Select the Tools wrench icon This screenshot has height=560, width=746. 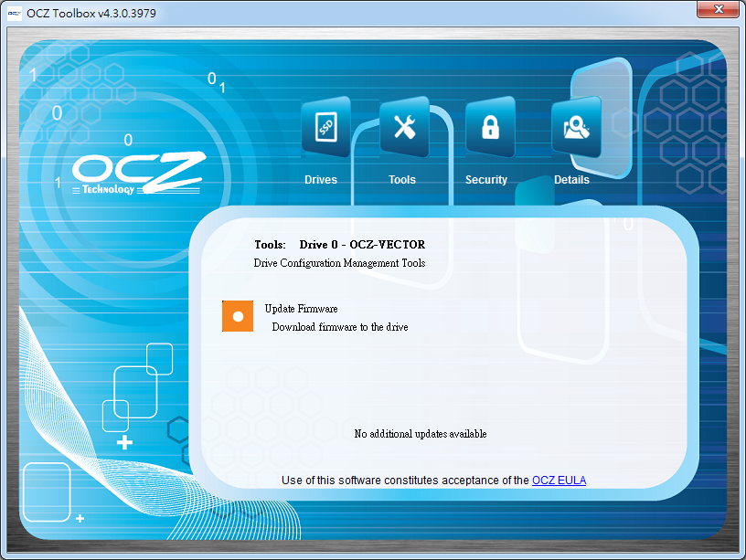tap(404, 127)
